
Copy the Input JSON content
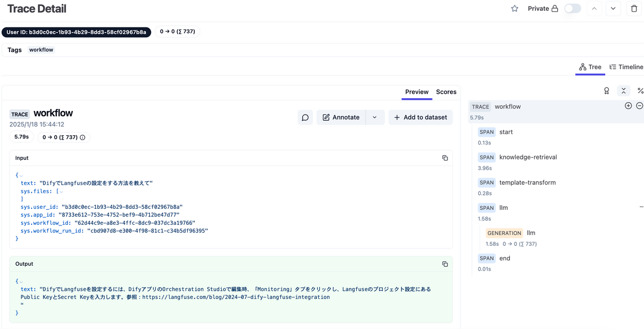[x=445, y=158]
